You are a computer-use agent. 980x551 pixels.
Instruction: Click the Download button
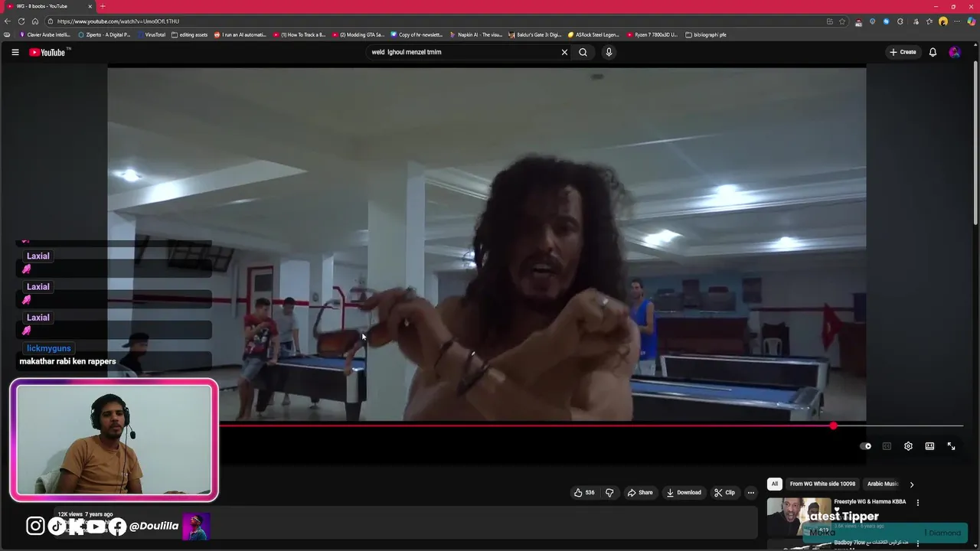pyautogui.click(x=684, y=492)
